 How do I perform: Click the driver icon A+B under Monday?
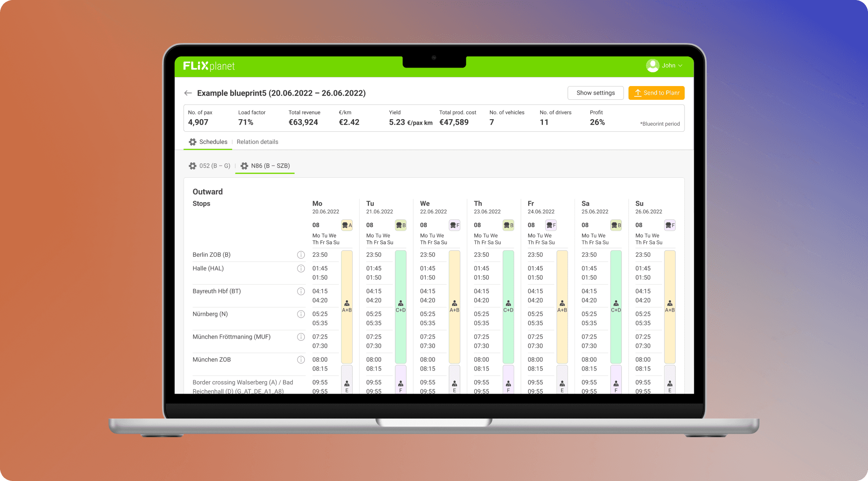(347, 305)
